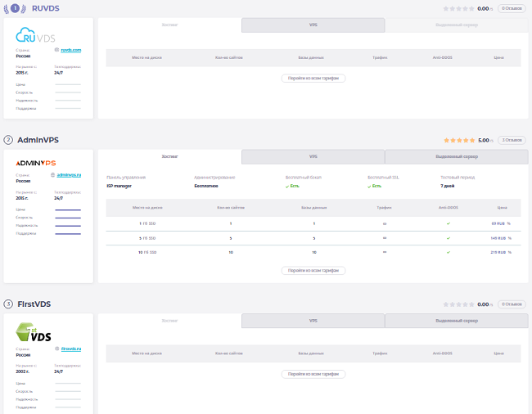Click the percent icon beside 149 RUB
The height and width of the screenshot is (414, 532).
[x=509, y=238]
